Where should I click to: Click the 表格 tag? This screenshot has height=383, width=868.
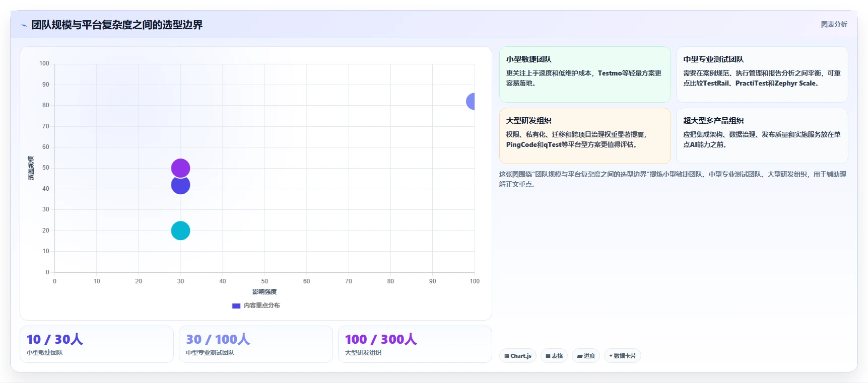point(554,356)
